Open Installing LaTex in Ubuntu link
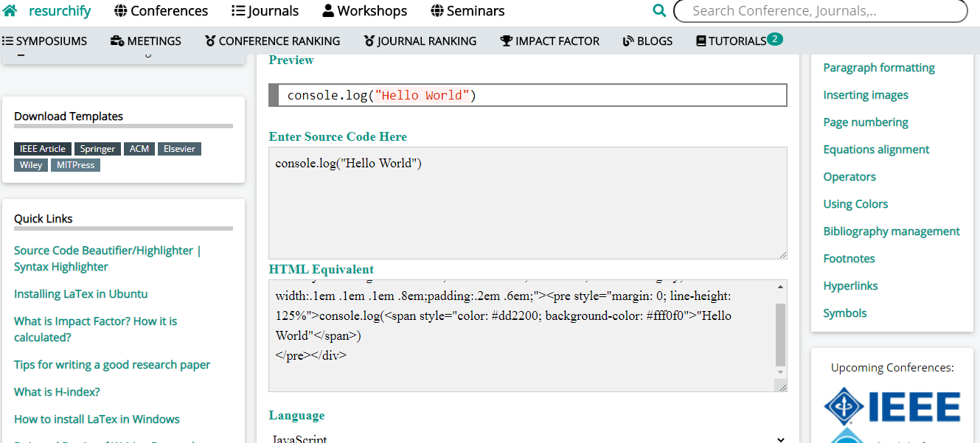This screenshot has height=443, width=980. [81, 294]
